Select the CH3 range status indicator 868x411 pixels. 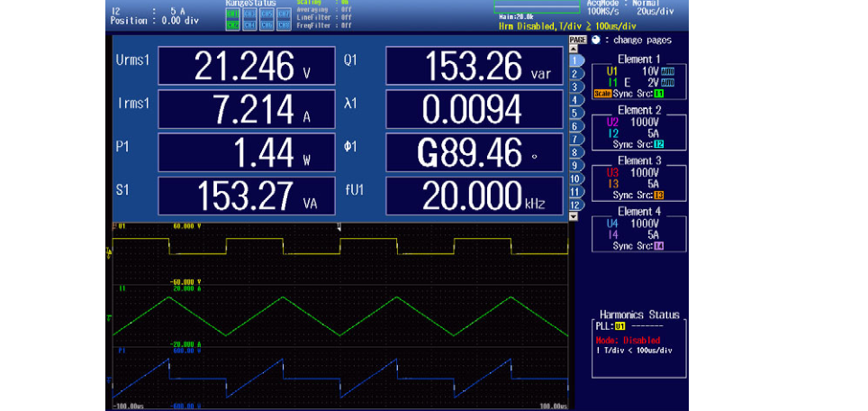[x=249, y=14]
